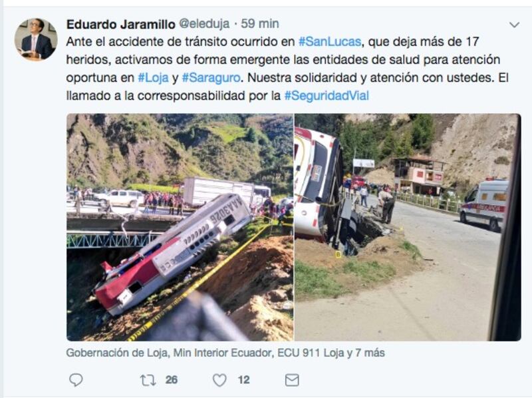532x398 pixels.
Task: Open the #SeguridadVial hashtag
Action: tap(327, 96)
